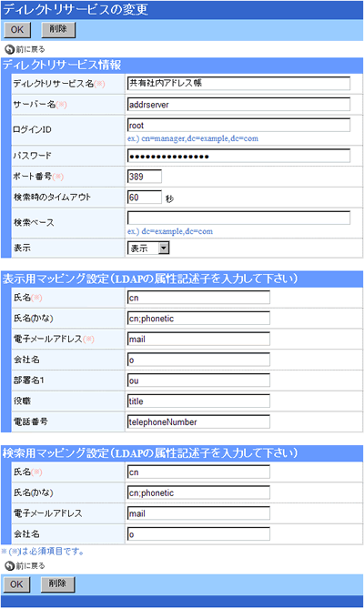Focus the ログインID field containing root
364x609 pixels.
238,125
